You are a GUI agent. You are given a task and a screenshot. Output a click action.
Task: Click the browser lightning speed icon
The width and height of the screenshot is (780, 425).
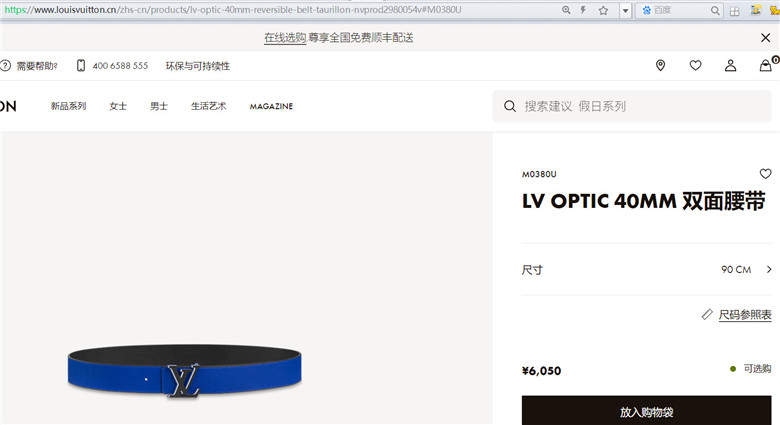583,10
